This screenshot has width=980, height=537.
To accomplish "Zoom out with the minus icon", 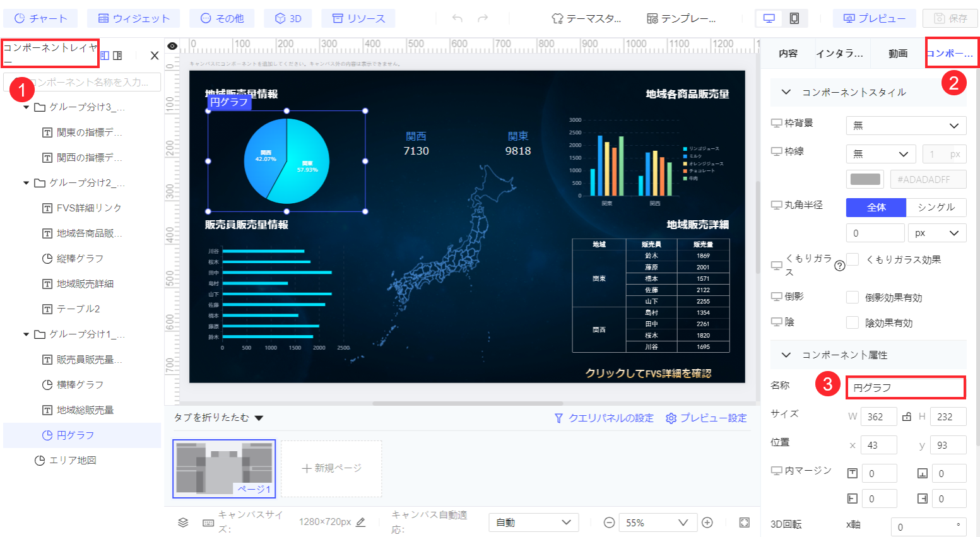I will tap(609, 522).
